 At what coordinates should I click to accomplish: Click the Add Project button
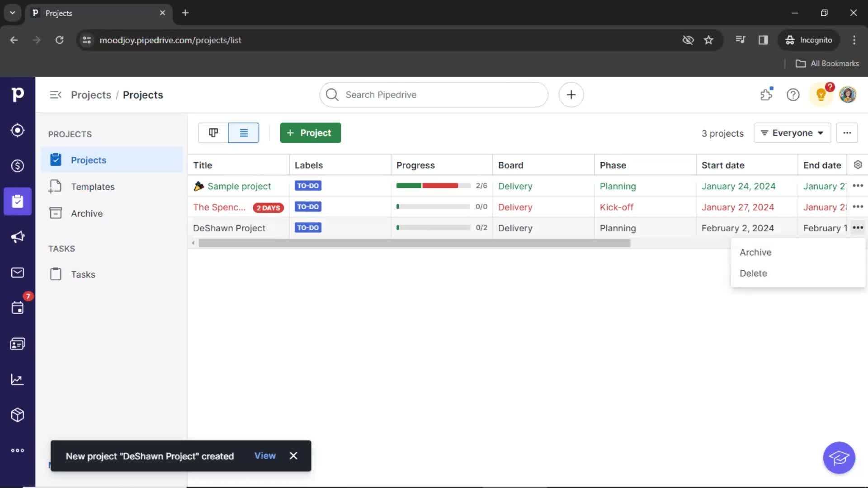310,132
